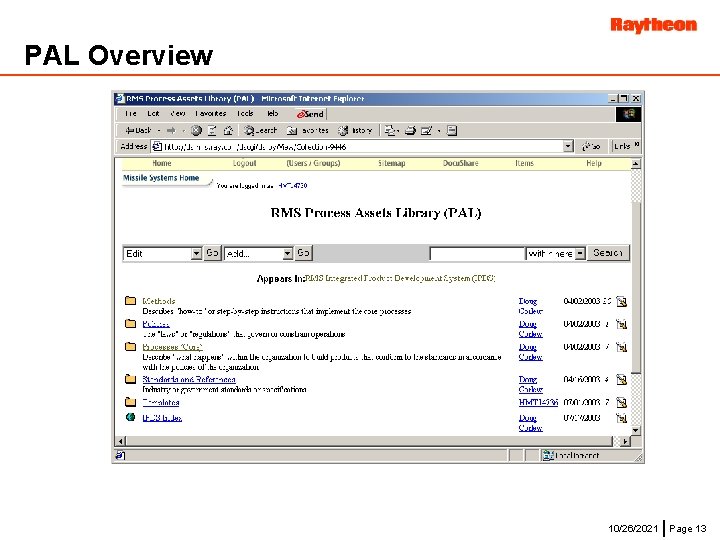Open the Add... dropdown
The height and width of the screenshot is (540, 720).
tap(259, 253)
